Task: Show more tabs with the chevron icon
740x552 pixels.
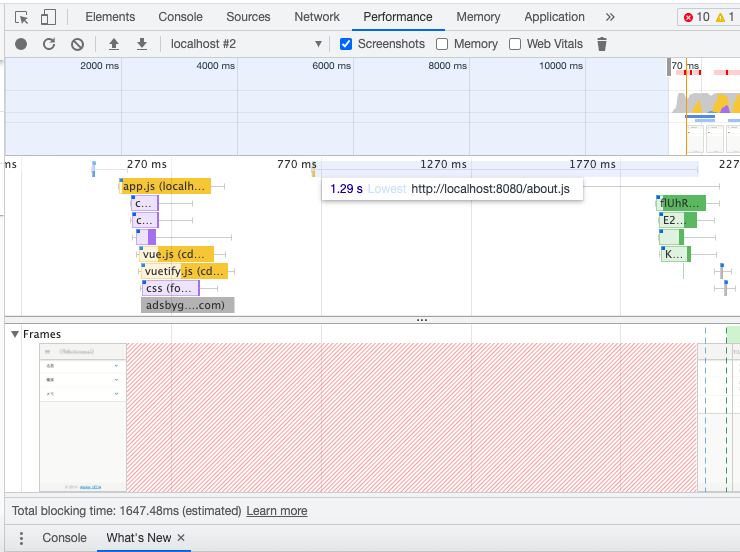Action: (x=610, y=17)
